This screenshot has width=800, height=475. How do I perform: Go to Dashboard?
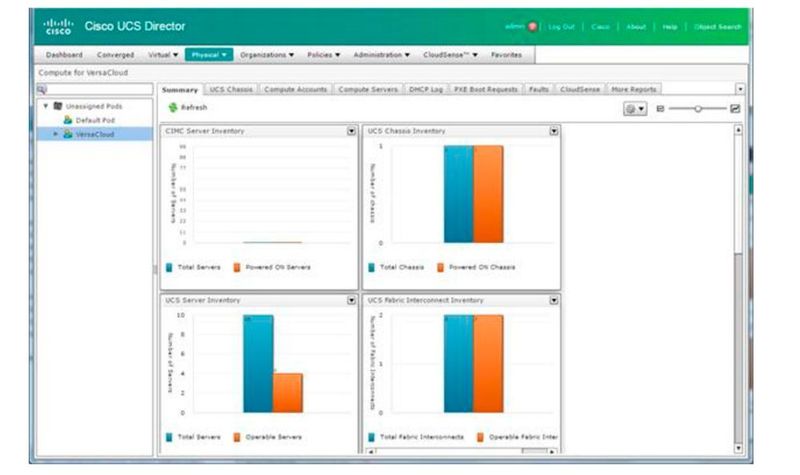click(x=64, y=55)
